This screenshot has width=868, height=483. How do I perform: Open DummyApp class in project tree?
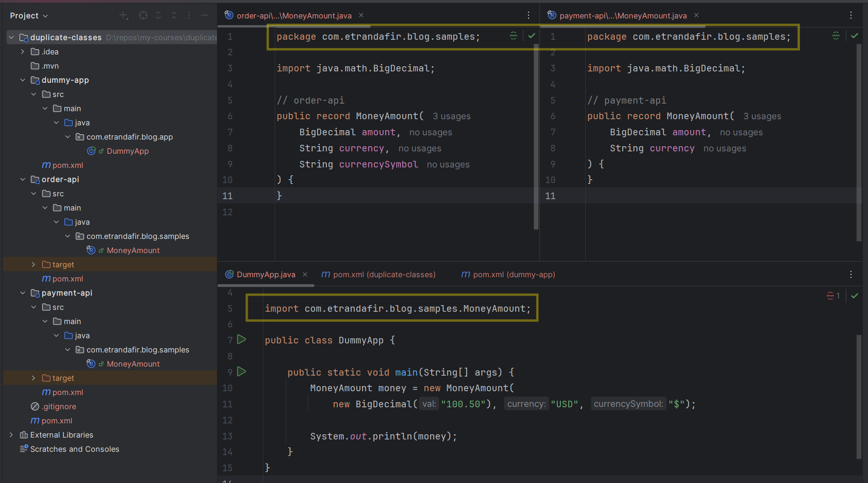[127, 151]
